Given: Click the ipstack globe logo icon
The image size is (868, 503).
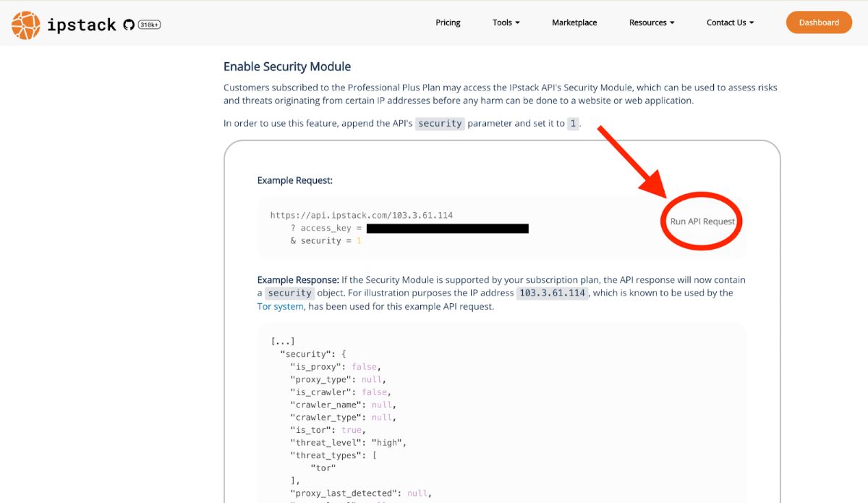Looking at the screenshot, I should point(26,25).
